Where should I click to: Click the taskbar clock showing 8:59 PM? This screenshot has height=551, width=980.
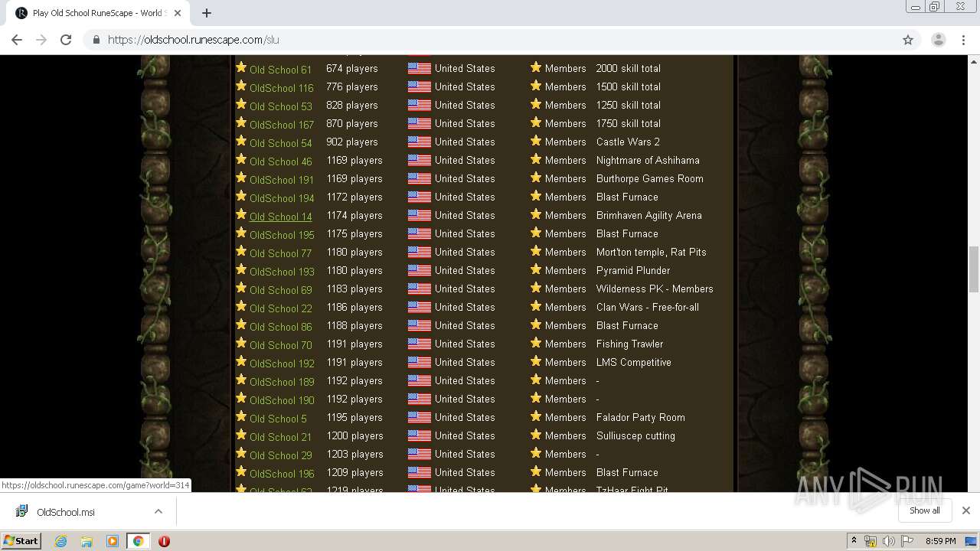tap(941, 541)
